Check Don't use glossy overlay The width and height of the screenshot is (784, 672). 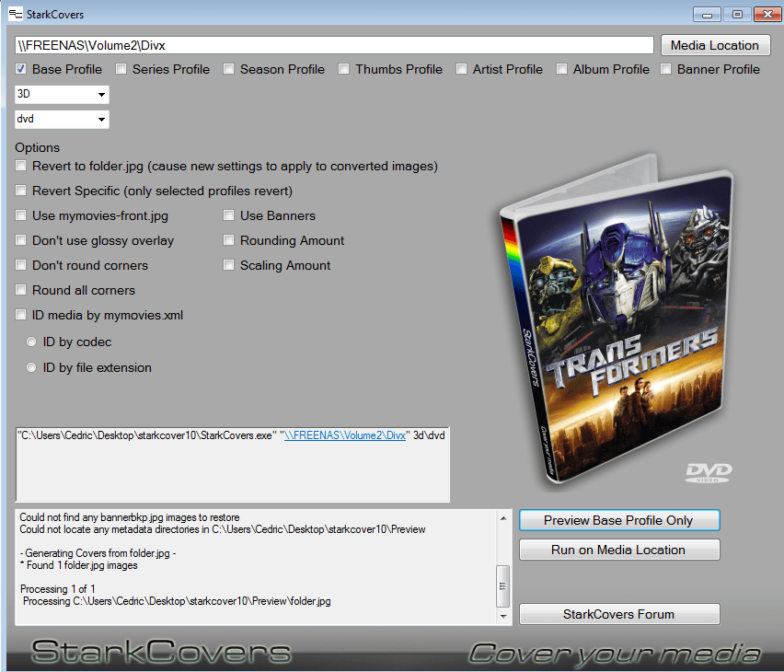[x=21, y=240]
